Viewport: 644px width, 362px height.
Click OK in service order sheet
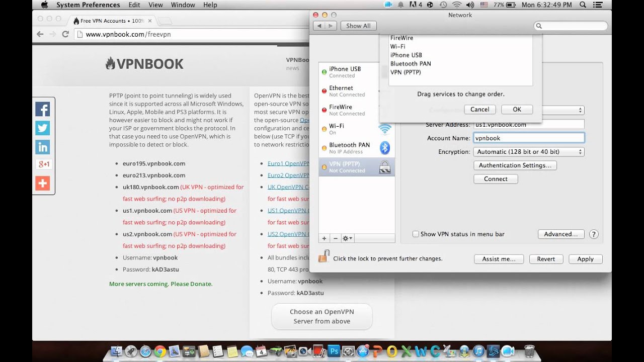(x=517, y=110)
